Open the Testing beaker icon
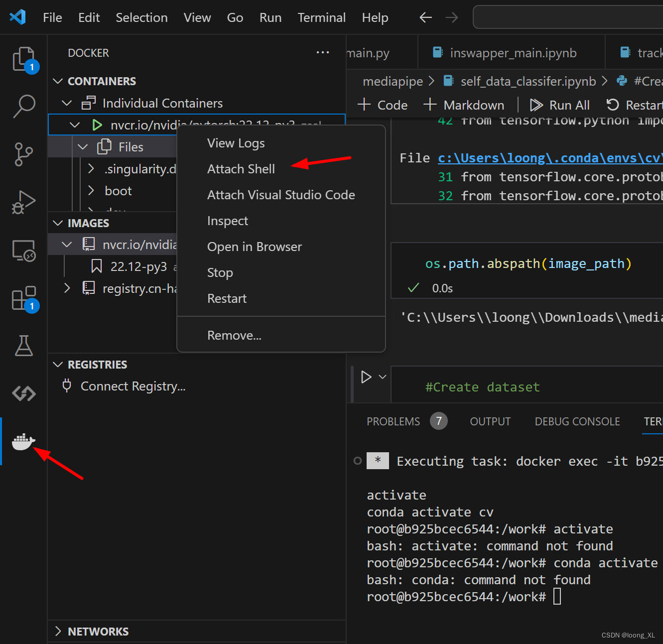This screenshot has width=663, height=644. [24, 346]
